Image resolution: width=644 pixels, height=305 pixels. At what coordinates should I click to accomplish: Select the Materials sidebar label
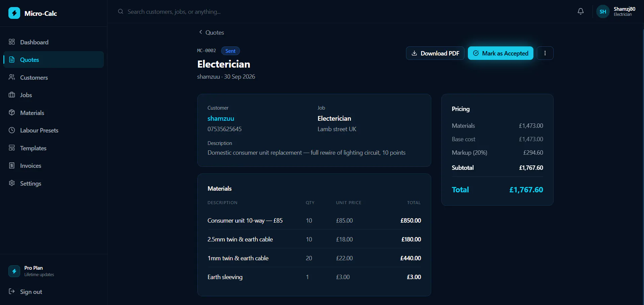[x=32, y=113]
